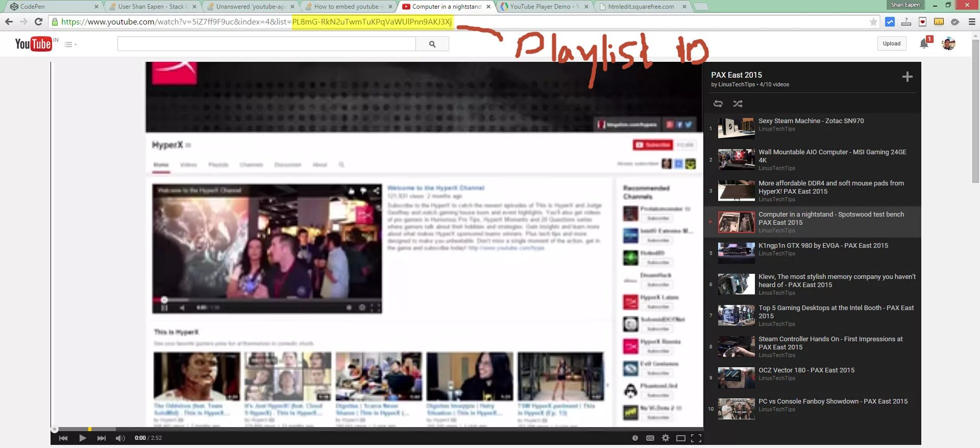This screenshot has height=448, width=980.
Task: Click the Upload button
Action: (x=892, y=43)
